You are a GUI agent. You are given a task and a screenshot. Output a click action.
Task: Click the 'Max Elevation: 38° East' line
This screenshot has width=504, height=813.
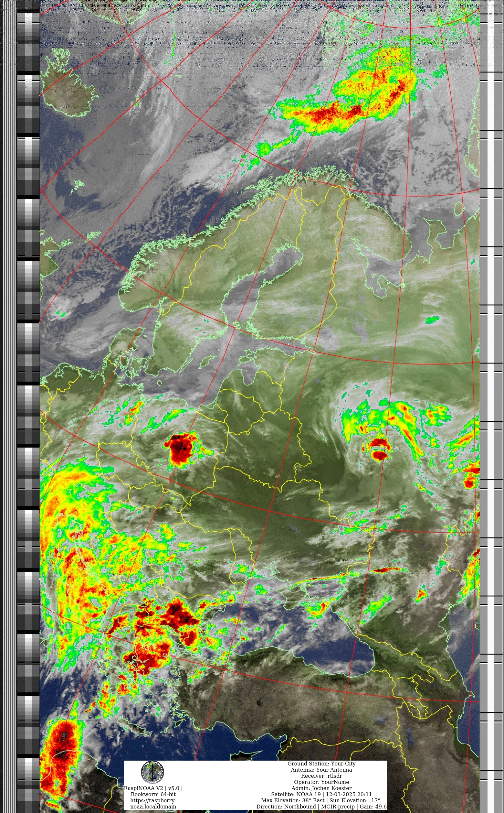[321, 800]
